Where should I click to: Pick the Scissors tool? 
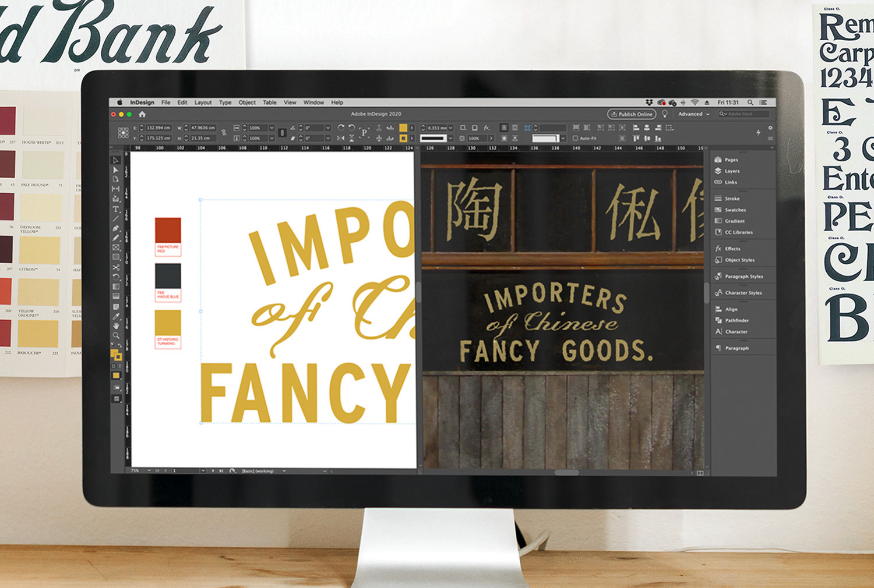116,267
